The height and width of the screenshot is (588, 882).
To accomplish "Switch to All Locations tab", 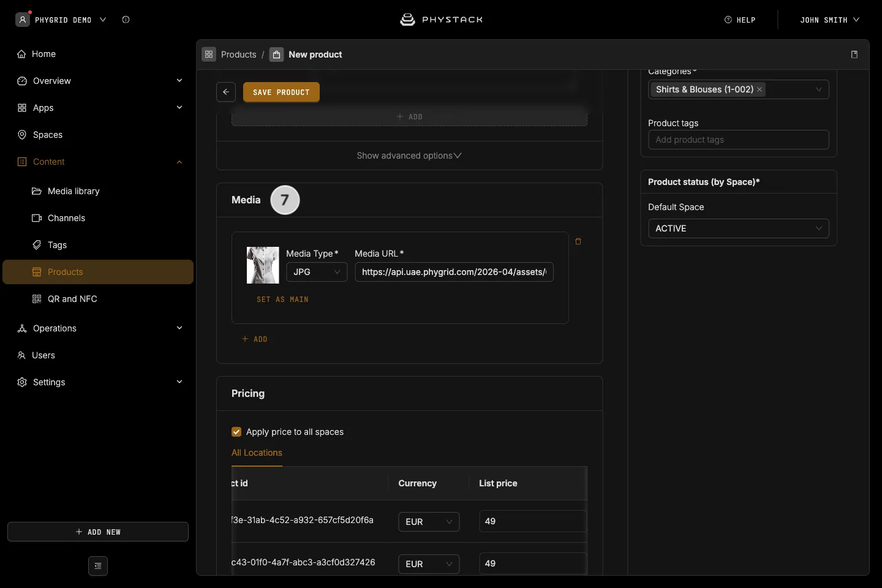I will click(x=257, y=453).
